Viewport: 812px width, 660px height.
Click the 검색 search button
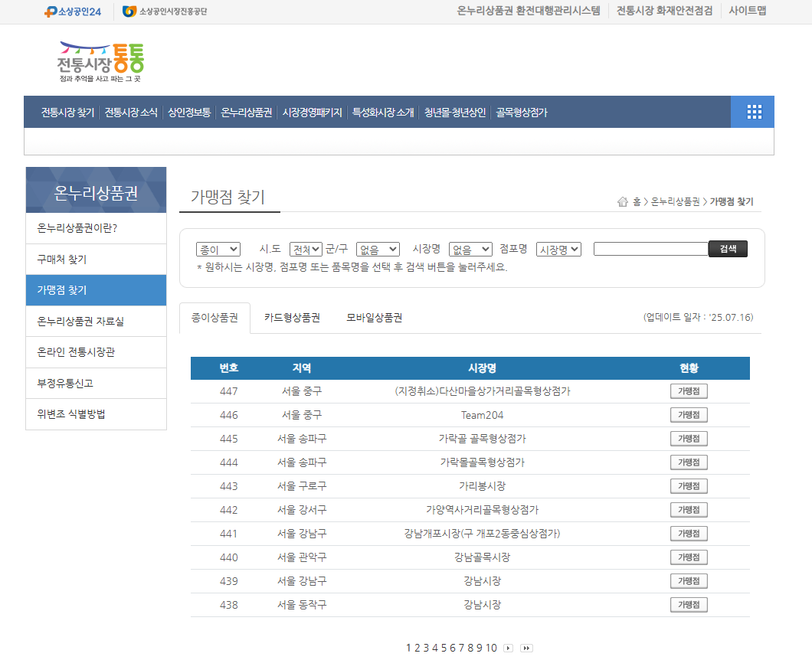click(727, 248)
